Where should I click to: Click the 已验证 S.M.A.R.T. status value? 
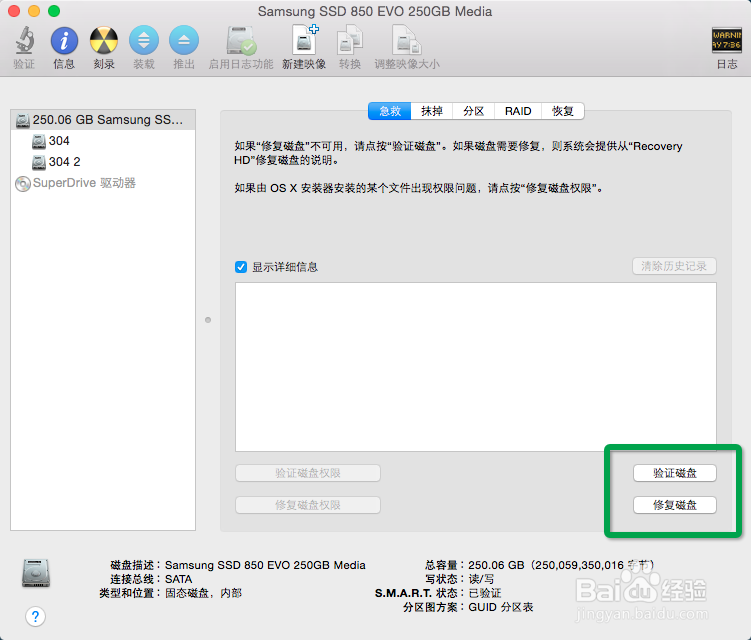[485, 593]
